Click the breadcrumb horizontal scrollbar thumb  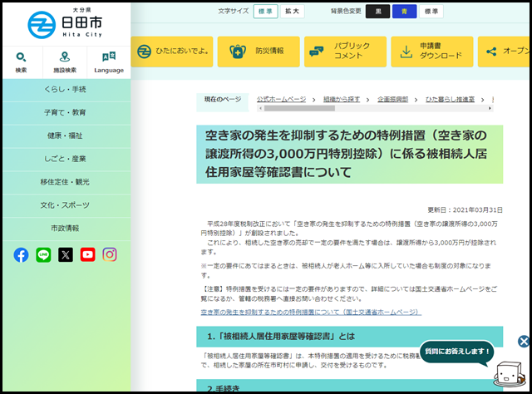tap(299, 109)
